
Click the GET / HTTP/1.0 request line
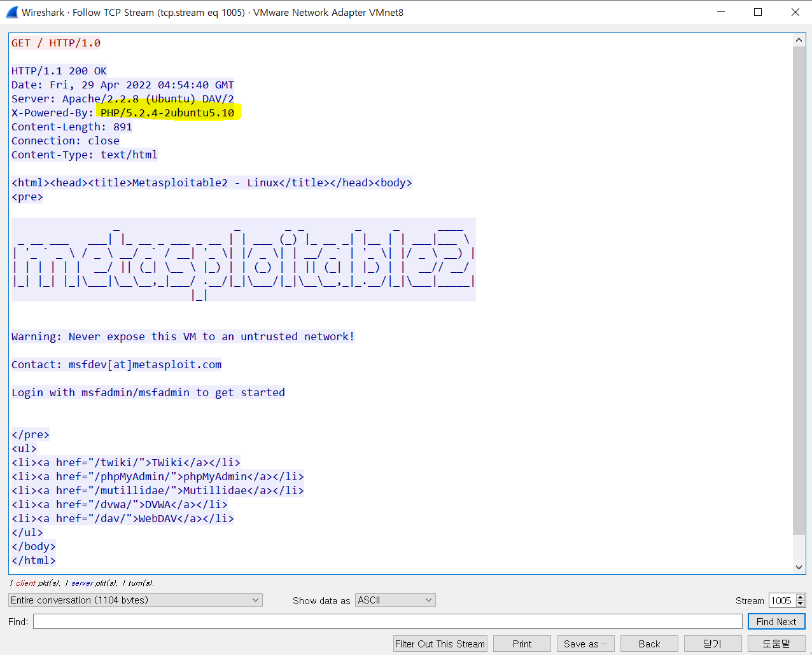pos(56,43)
